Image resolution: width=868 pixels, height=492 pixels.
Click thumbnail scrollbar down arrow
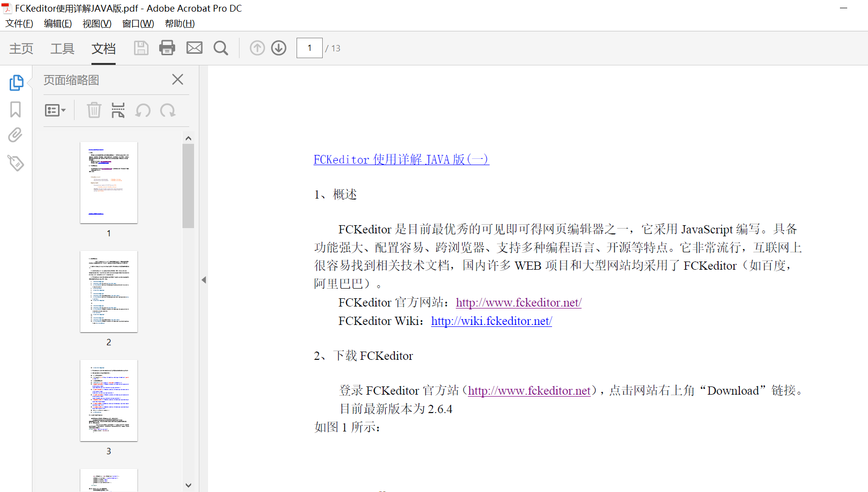click(188, 485)
